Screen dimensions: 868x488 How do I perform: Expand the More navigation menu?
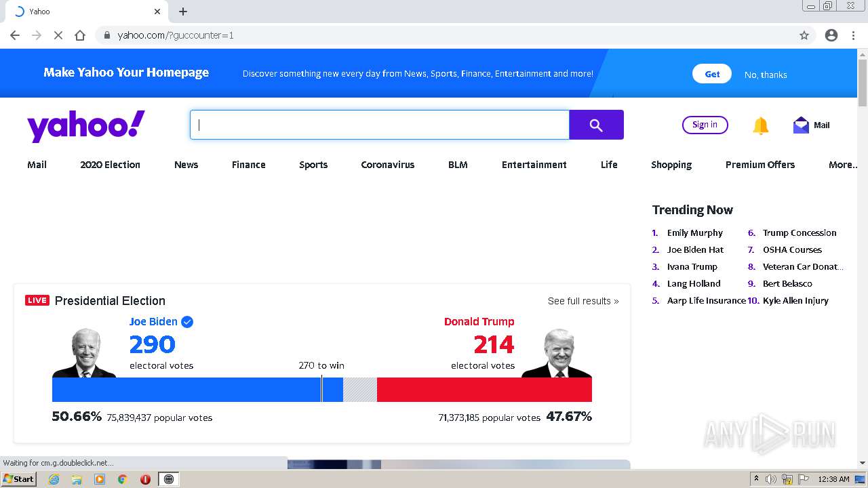(x=843, y=165)
